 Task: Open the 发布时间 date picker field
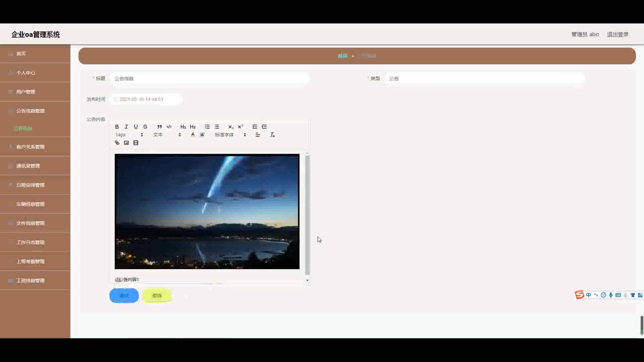pyautogui.click(x=146, y=99)
